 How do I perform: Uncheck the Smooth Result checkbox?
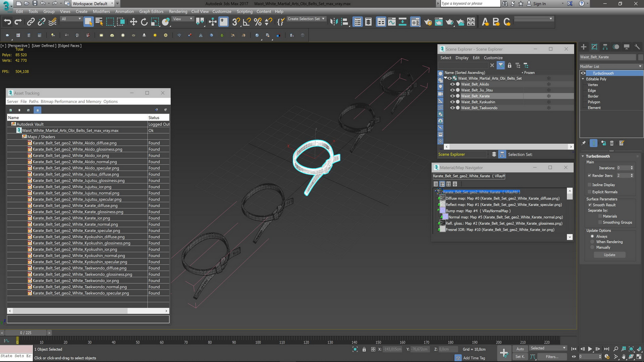pyautogui.click(x=590, y=205)
